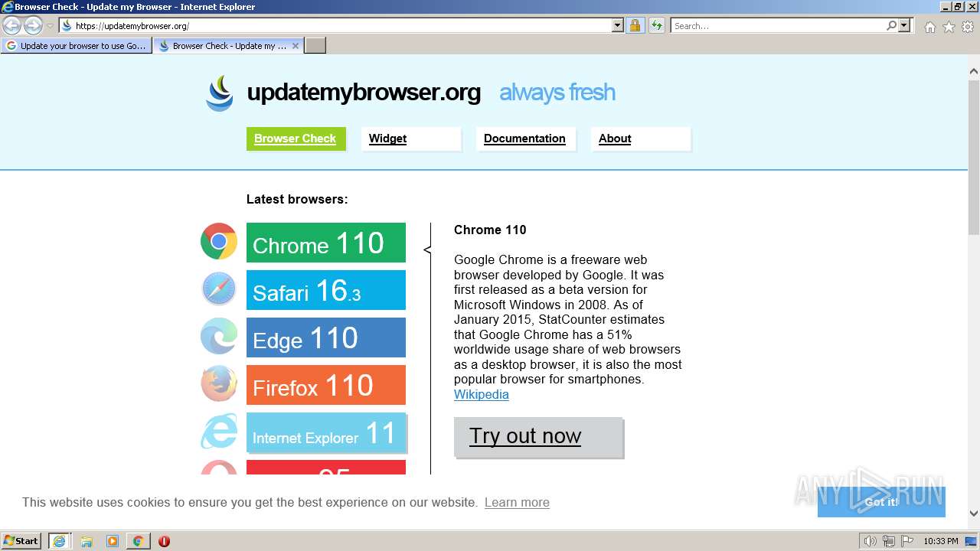The height and width of the screenshot is (551, 980).
Task: Click the Safari compass icon
Action: click(219, 289)
